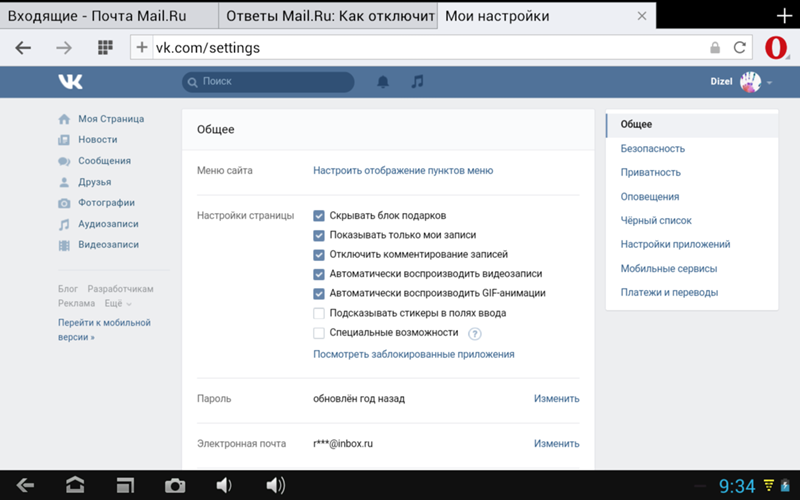Click 'Настроить отображение пунктов меню' link
The width and height of the screenshot is (800, 500).
point(403,171)
